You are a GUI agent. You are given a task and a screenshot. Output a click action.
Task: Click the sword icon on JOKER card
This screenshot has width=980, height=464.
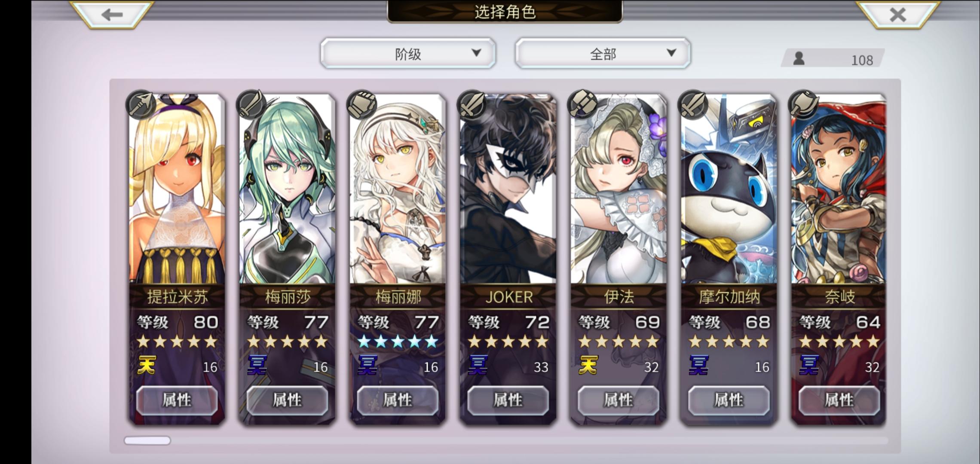point(472,104)
